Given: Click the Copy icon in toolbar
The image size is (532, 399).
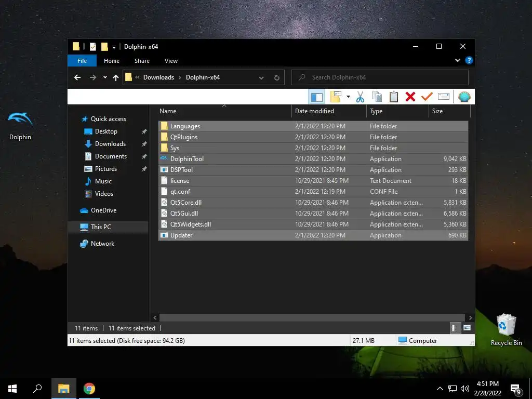Looking at the screenshot, I should [377, 97].
